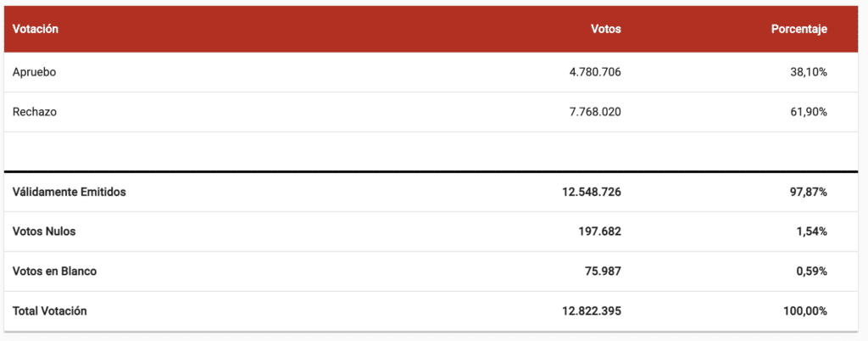Select the Votos Nulos row label
The width and height of the screenshot is (868, 341).
point(44,232)
